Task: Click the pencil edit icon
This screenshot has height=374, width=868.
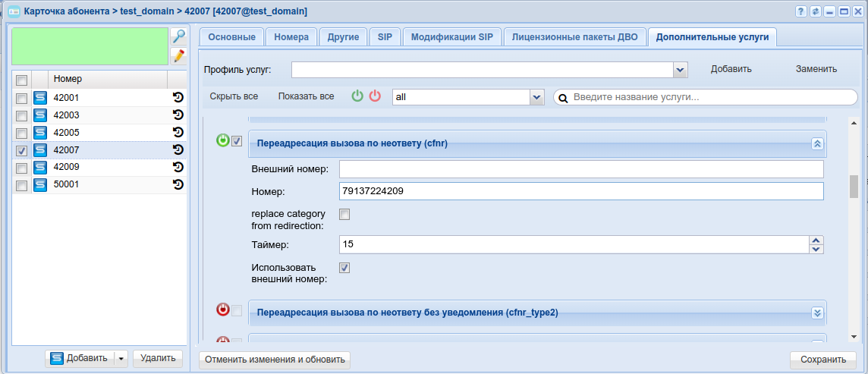Action: coord(178,55)
